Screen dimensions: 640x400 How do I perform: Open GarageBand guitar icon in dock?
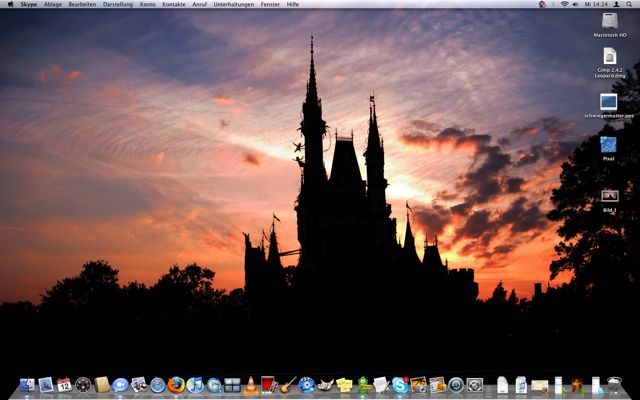point(288,385)
